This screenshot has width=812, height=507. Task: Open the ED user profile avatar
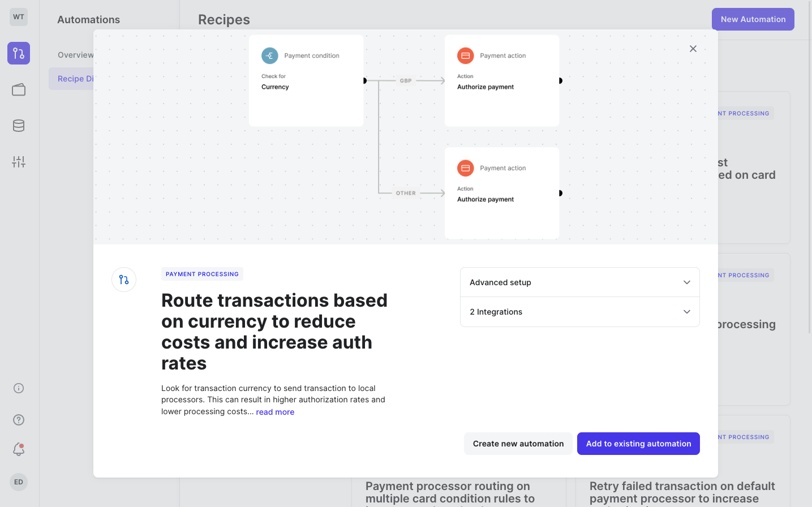[18, 482]
